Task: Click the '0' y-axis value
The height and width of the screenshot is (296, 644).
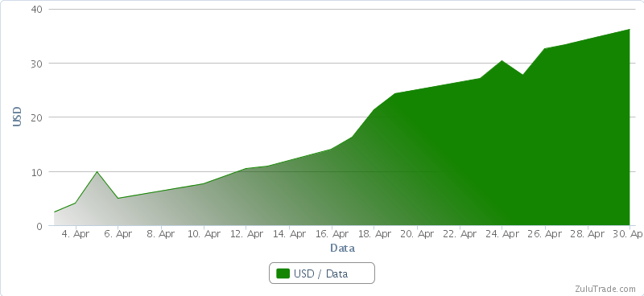Action: point(39,226)
